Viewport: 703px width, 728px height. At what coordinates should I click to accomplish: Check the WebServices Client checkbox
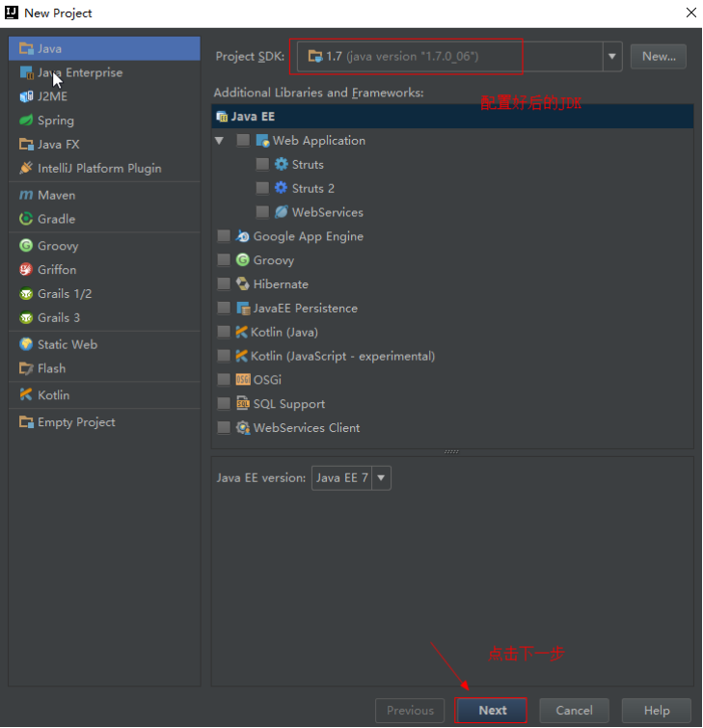coord(224,427)
